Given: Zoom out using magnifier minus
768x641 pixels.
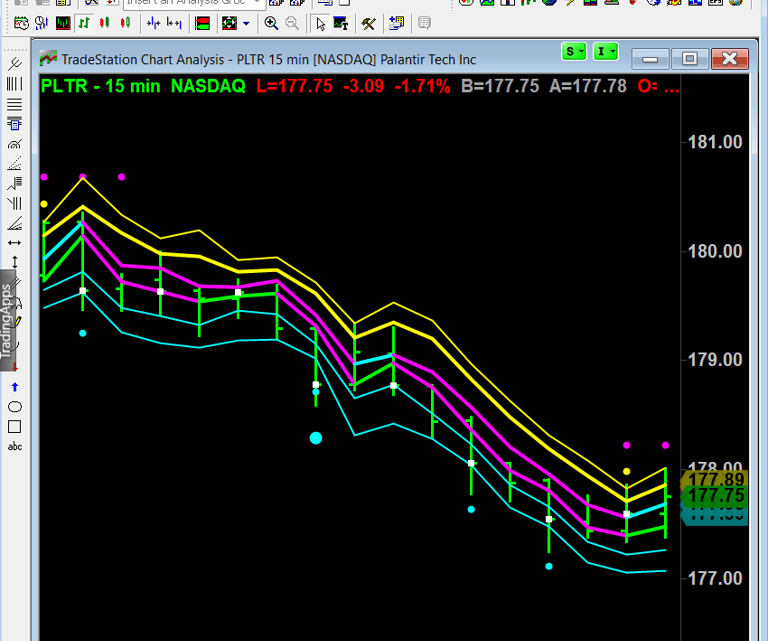Looking at the screenshot, I should [x=292, y=23].
